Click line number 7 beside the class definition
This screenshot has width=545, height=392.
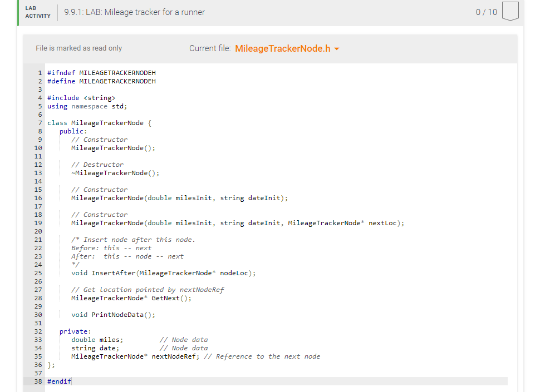[x=40, y=122]
